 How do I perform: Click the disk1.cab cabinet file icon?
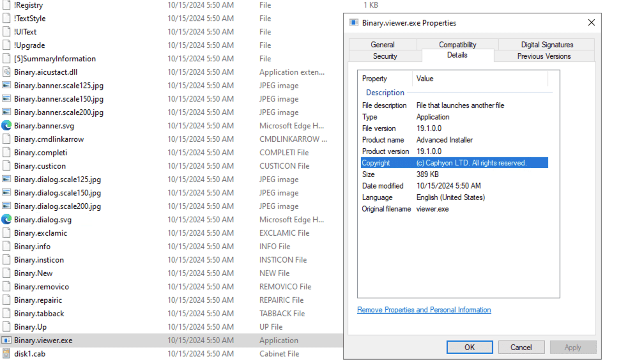6,353
